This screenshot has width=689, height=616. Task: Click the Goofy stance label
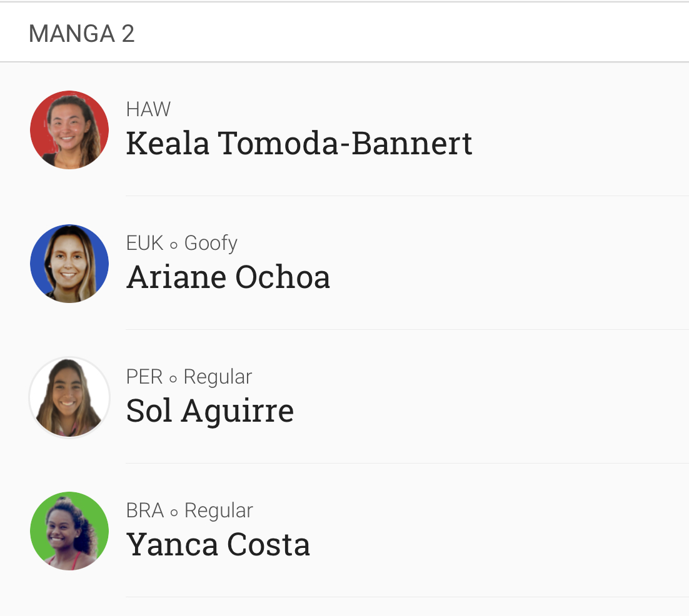click(211, 244)
